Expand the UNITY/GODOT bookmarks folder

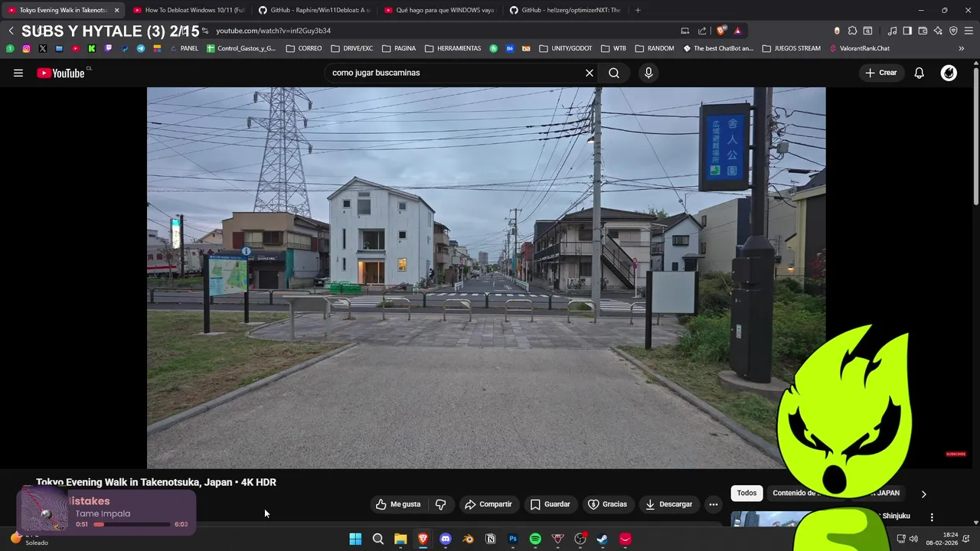[566, 48]
